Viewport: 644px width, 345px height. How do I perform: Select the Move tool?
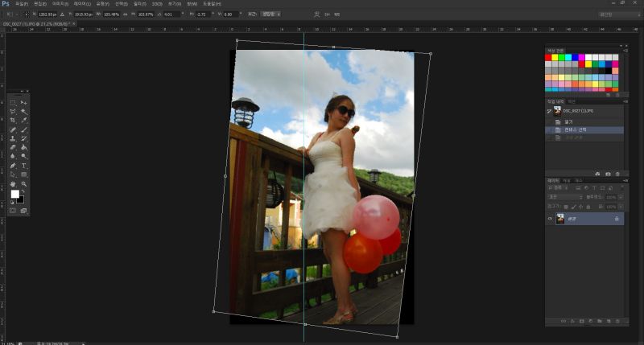tap(24, 103)
